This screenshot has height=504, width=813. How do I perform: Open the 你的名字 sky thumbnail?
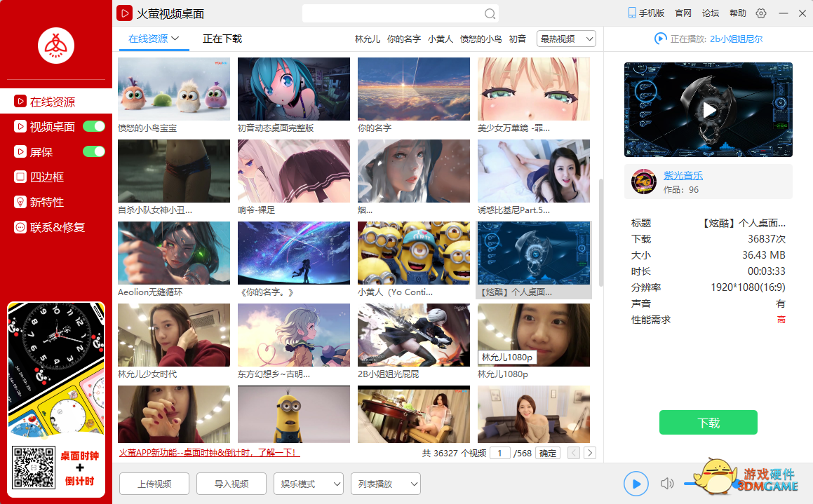[414, 89]
